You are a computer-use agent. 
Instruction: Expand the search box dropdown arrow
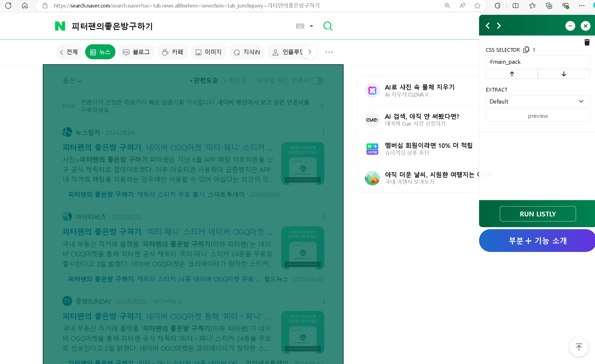(311, 26)
